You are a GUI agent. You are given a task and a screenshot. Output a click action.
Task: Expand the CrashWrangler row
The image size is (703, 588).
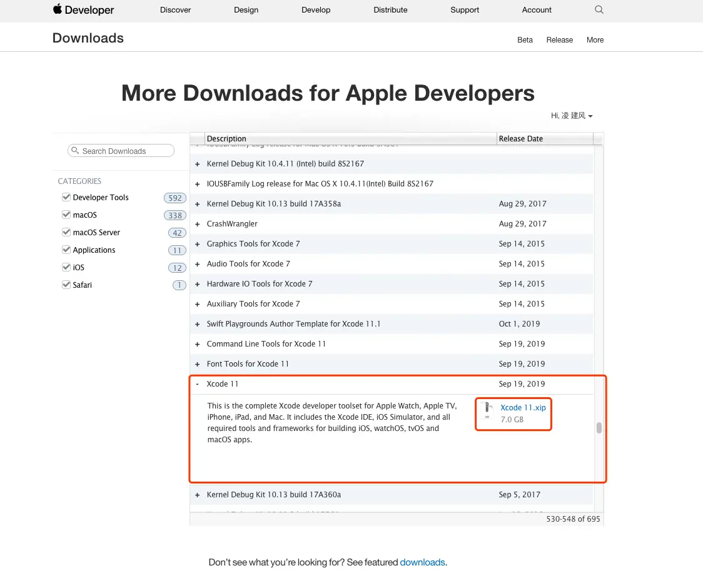point(197,225)
